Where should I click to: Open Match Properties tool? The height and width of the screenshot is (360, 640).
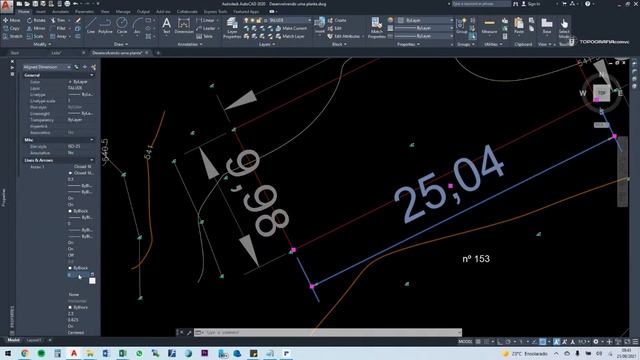point(376,28)
